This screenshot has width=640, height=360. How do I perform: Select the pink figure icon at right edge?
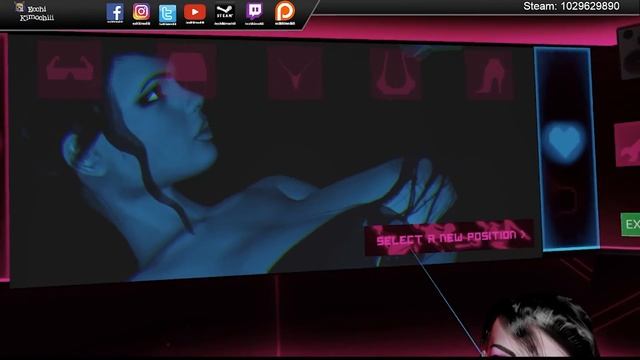tap(628, 145)
